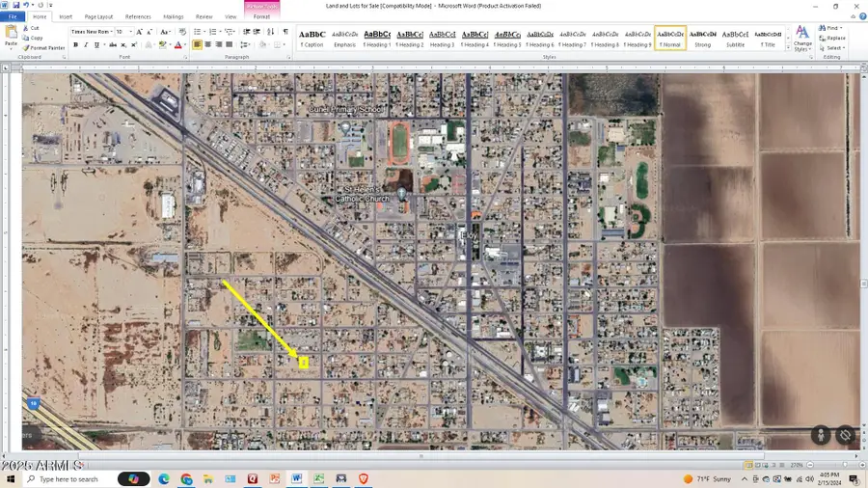Open the Change Styles dropdown
Screen dimensions: 868x488
click(x=802, y=39)
